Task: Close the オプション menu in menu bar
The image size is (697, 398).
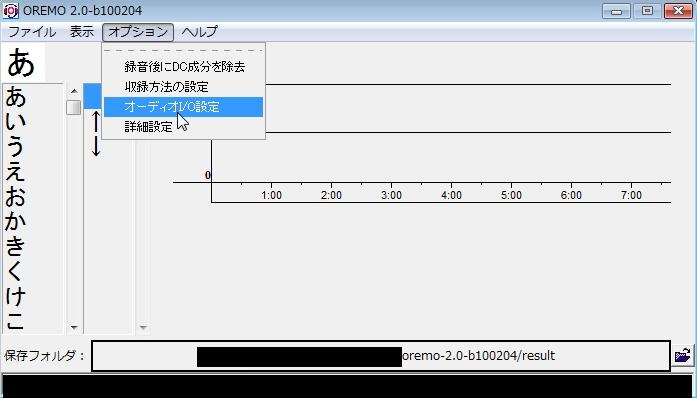Action: (138, 32)
